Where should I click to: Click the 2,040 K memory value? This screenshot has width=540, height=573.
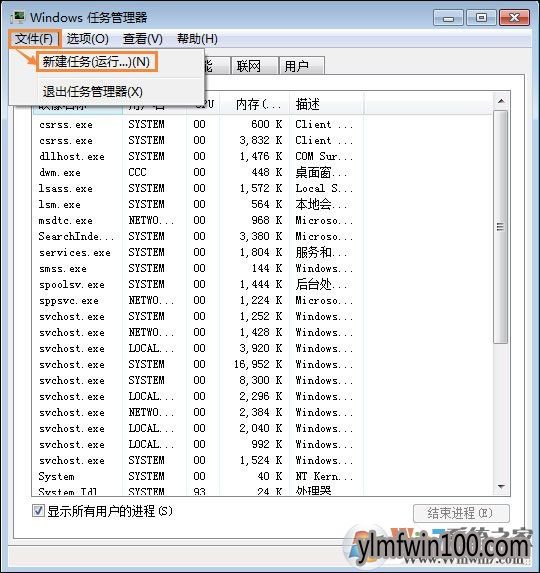pos(261,428)
